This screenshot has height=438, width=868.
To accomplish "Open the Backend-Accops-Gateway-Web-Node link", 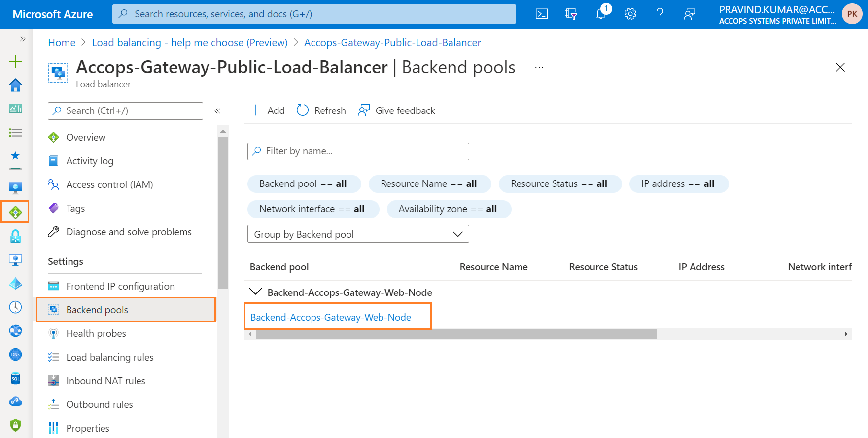I will tap(331, 317).
